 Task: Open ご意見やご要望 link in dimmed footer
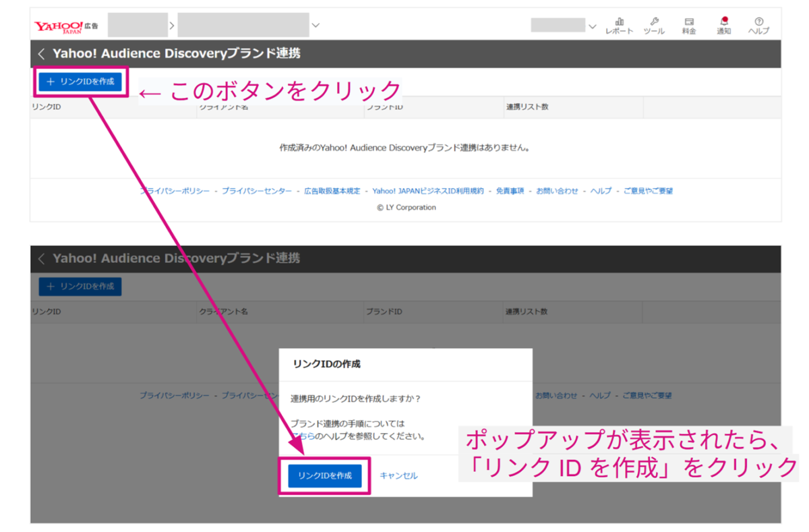pyautogui.click(x=647, y=395)
